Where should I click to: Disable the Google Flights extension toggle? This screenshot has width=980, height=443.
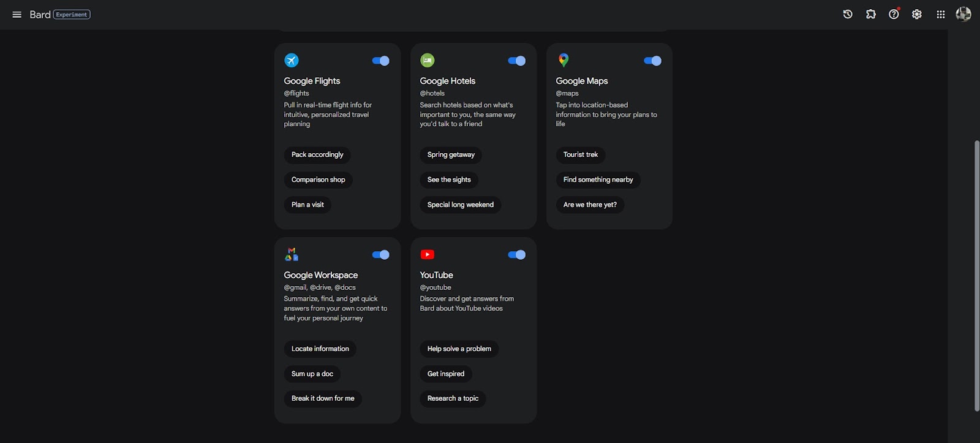(x=380, y=61)
